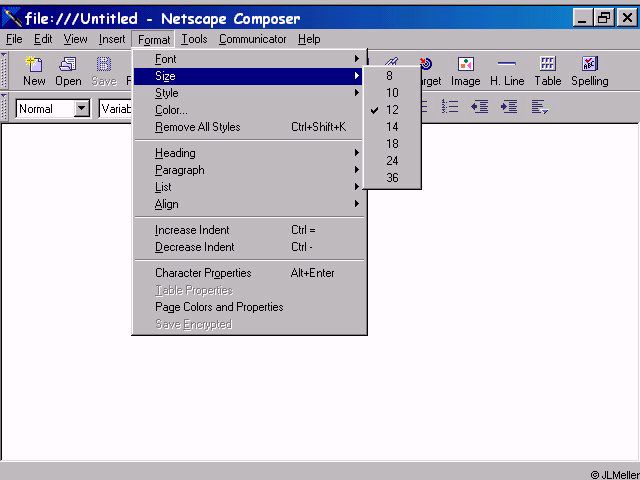Set font size to 8

(392, 76)
